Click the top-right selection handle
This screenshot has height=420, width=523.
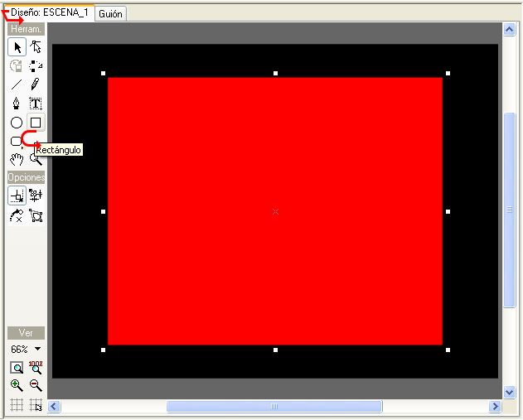point(448,73)
